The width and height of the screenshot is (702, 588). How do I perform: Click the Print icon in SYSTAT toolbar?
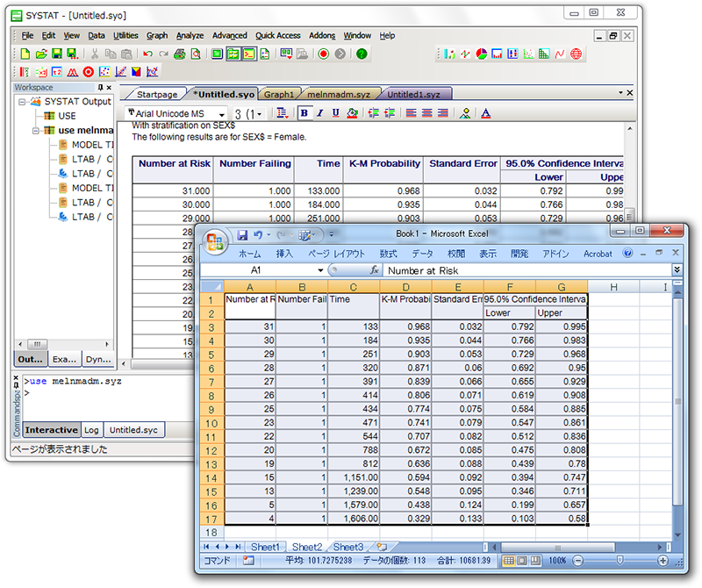[x=180, y=54]
